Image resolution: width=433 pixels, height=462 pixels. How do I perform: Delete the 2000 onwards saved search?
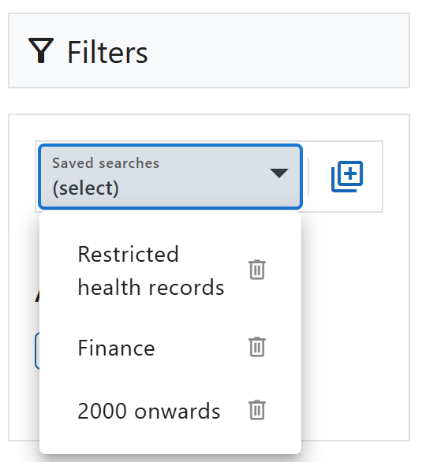pyautogui.click(x=257, y=409)
